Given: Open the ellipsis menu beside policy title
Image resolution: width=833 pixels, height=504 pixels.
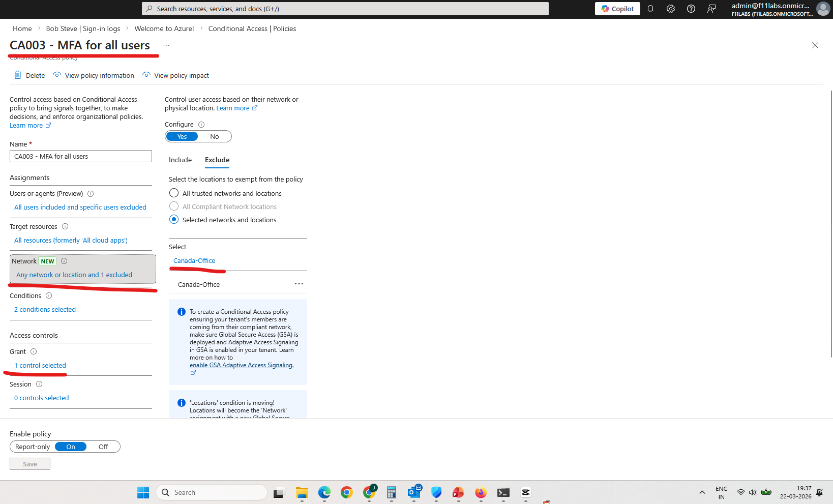Looking at the screenshot, I should [166, 46].
